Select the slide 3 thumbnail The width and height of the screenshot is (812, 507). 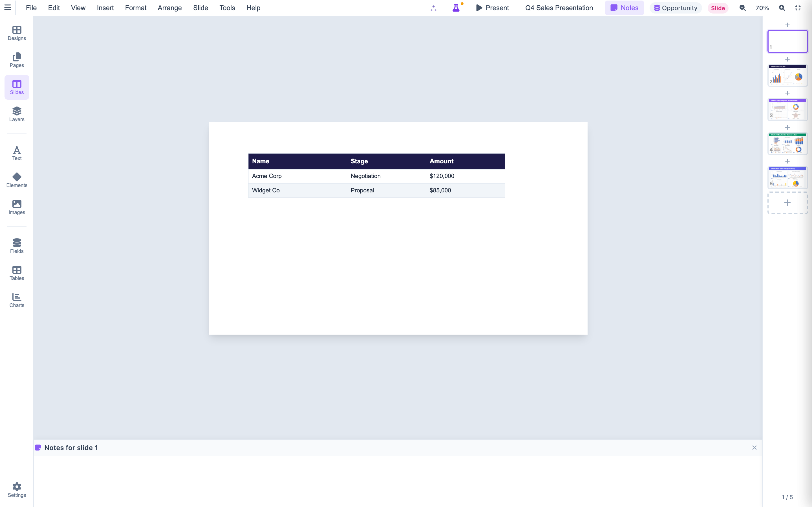pyautogui.click(x=787, y=109)
